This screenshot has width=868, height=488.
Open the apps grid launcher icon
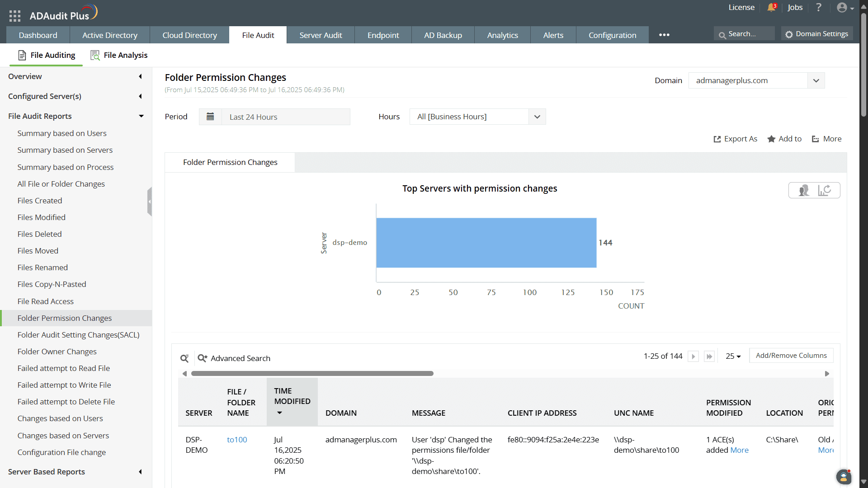click(x=15, y=16)
